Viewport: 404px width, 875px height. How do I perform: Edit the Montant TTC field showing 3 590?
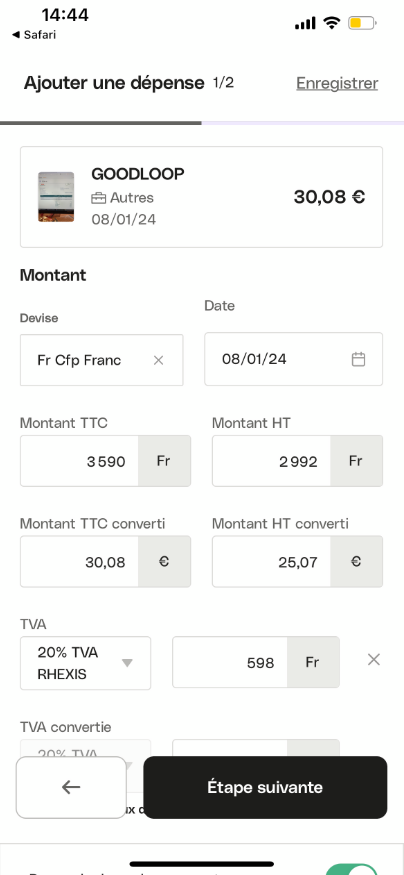(79, 461)
